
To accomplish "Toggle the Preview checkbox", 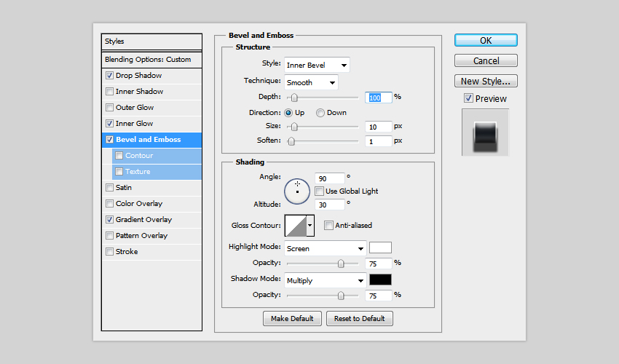I will click(x=468, y=99).
